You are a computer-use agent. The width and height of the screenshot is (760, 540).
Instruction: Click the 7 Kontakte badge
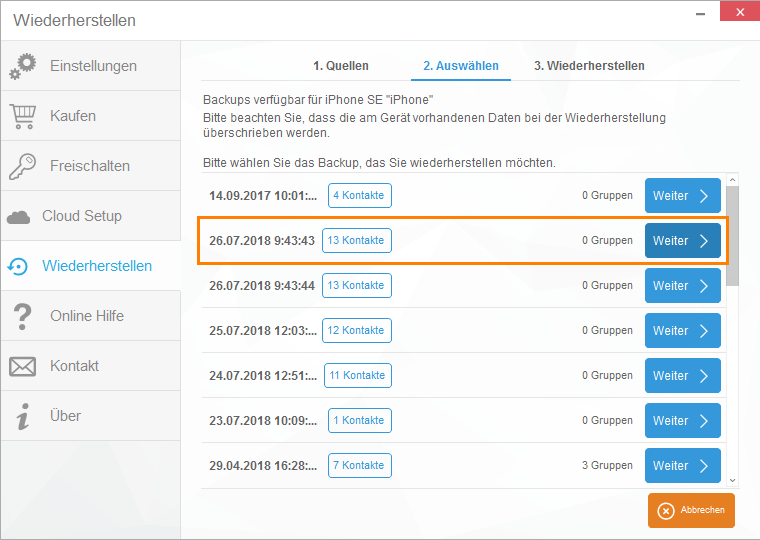pyautogui.click(x=360, y=465)
